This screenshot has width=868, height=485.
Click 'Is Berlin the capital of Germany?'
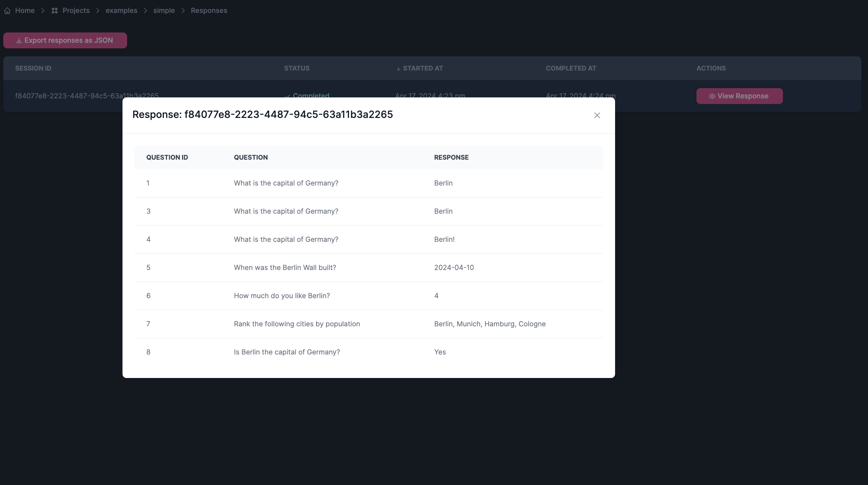(287, 352)
